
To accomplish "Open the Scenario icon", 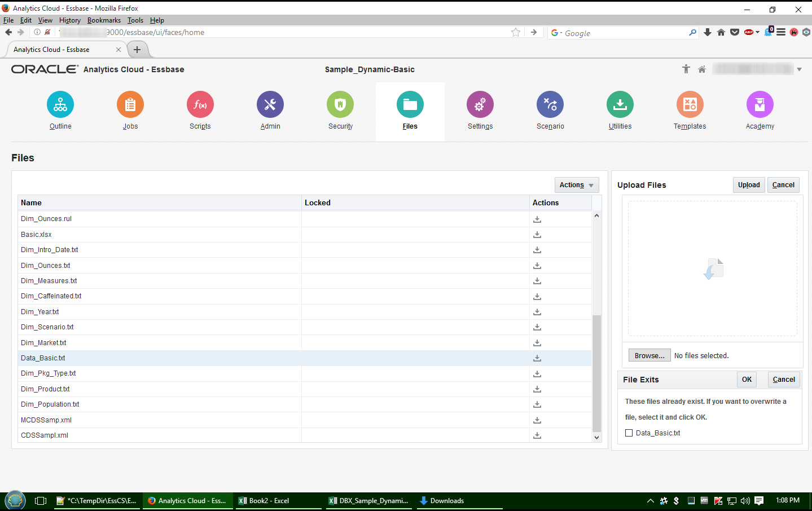I will tap(550, 104).
